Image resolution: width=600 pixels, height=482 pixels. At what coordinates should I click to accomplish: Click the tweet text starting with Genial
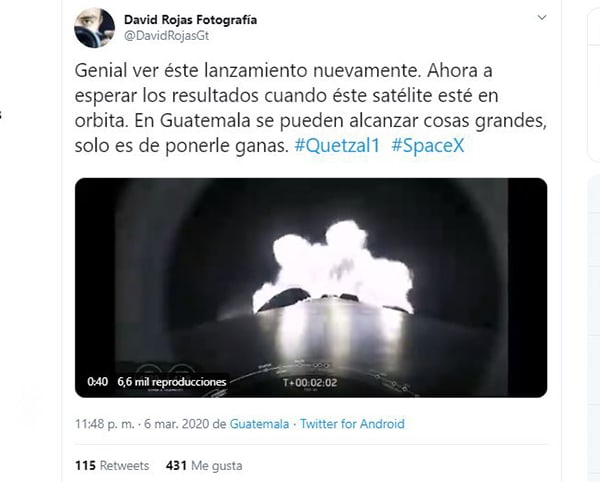310,108
